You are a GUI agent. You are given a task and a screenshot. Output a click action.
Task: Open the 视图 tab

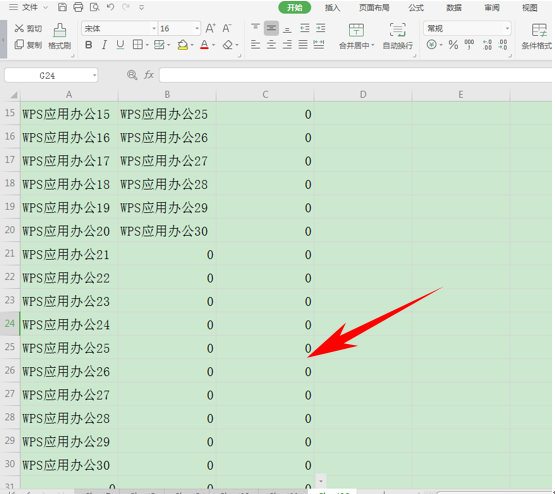pos(530,8)
